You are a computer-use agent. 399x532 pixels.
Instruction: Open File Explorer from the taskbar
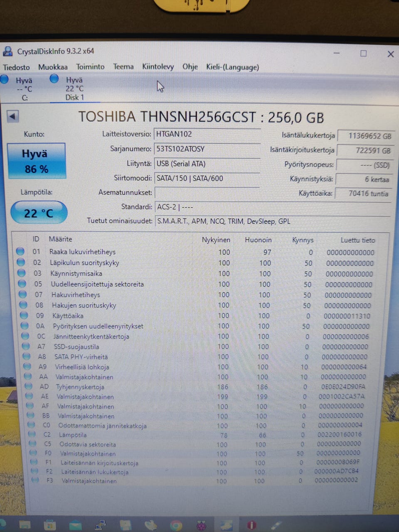25,525
